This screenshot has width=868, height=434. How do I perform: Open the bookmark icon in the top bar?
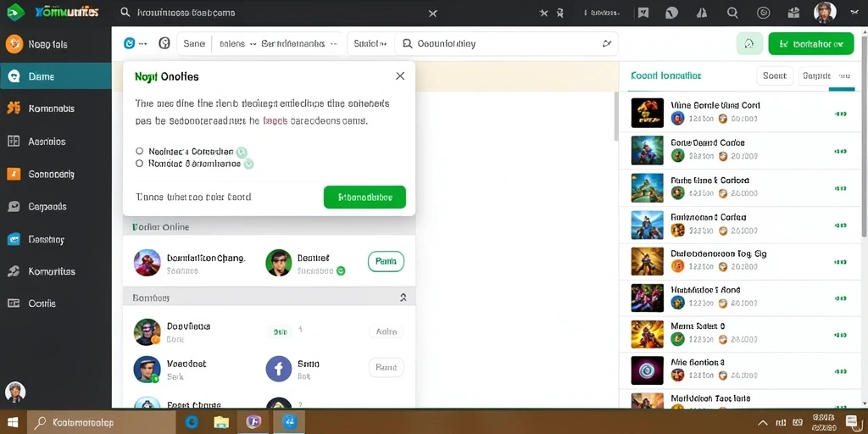(x=643, y=13)
